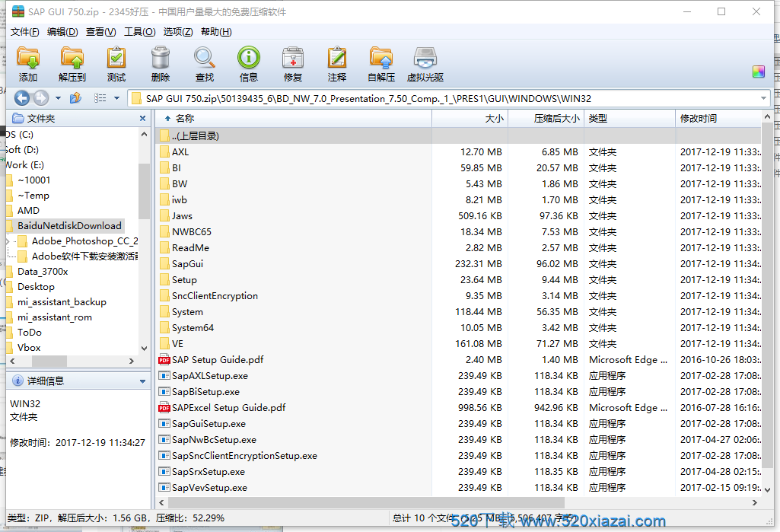The height and width of the screenshot is (532, 780).
Task: Open the 文件(F) menu
Action: (24, 32)
